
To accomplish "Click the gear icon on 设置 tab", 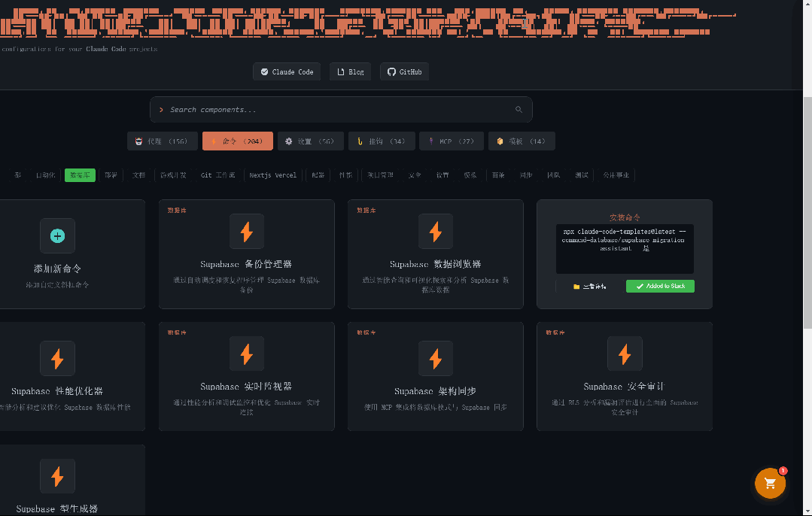I will 288,141.
